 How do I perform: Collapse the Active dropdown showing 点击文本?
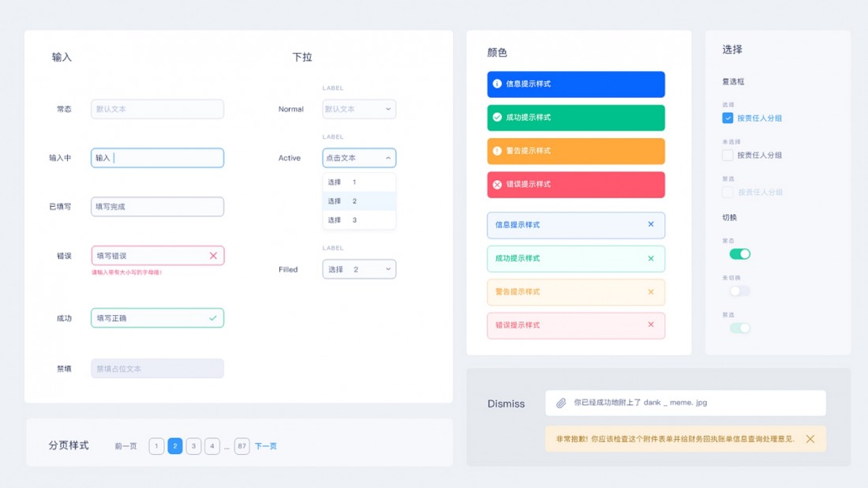[x=359, y=158]
